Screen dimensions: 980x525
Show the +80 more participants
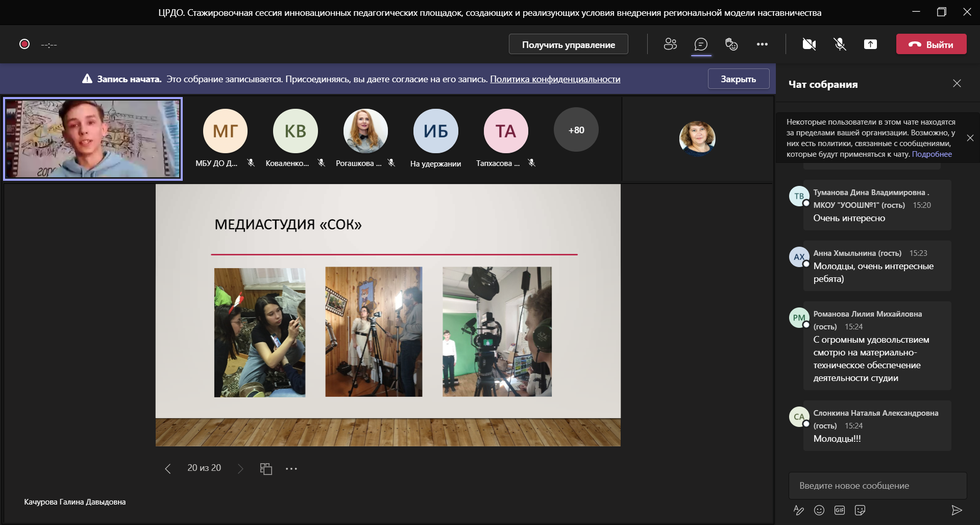tap(576, 130)
